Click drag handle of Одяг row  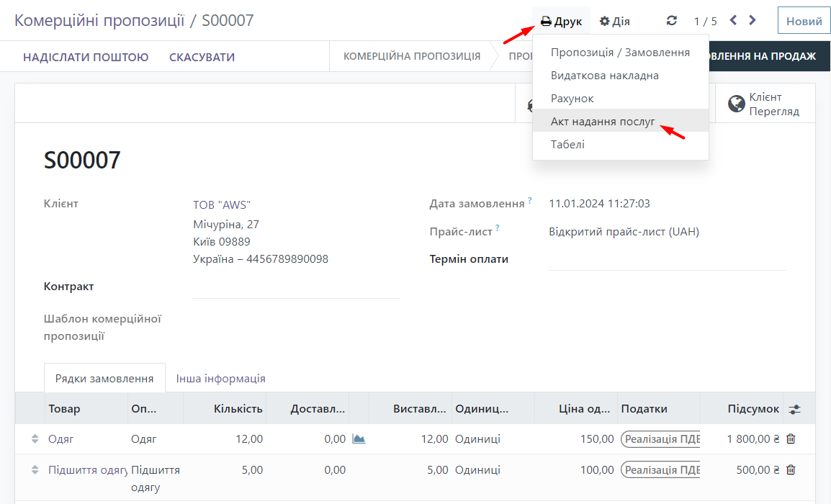(35, 438)
